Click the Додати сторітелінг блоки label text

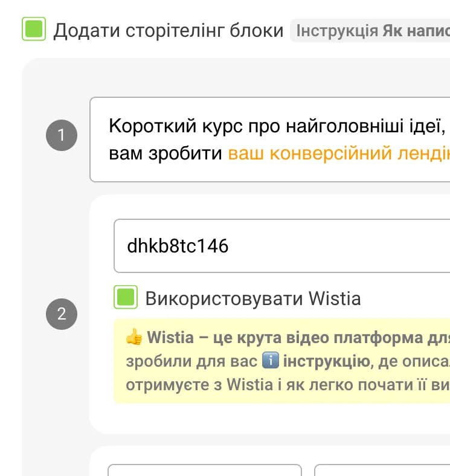click(x=168, y=31)
